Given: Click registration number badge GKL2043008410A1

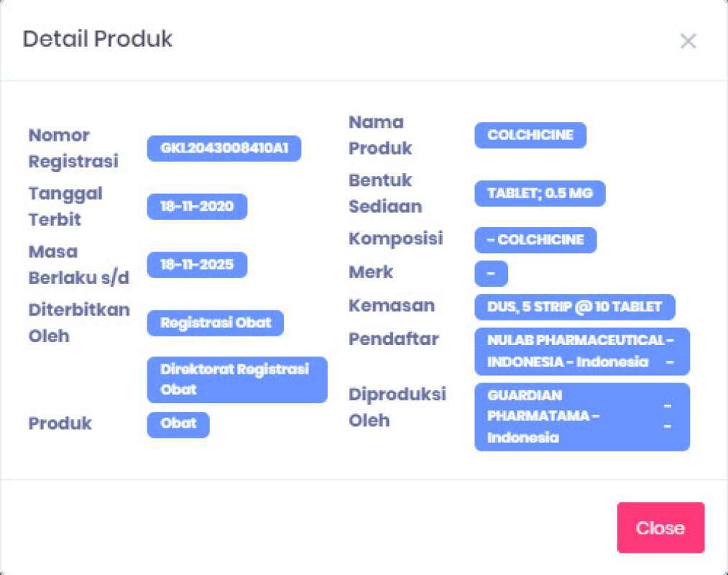Looking at the screenshot, I should [x=224, y=149].
